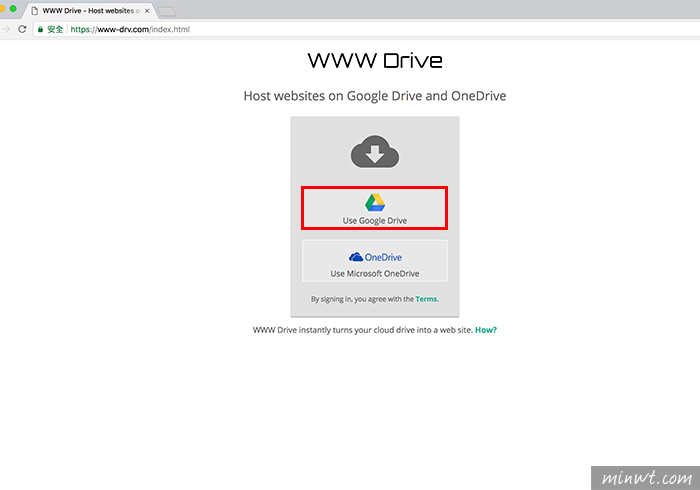Click the page icon on the WWW Drive tab
The height and width of the screenshot is (490, 700).
(x=34, y=11)
